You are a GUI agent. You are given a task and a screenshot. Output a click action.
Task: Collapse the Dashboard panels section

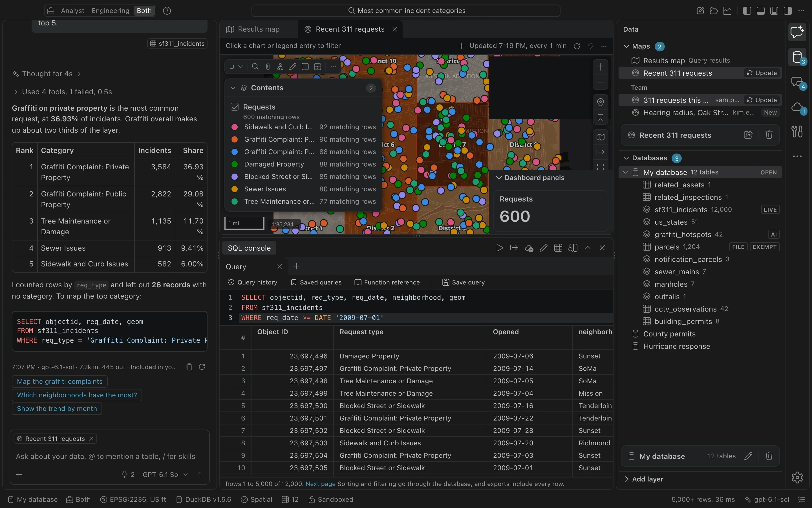[499, 178]
